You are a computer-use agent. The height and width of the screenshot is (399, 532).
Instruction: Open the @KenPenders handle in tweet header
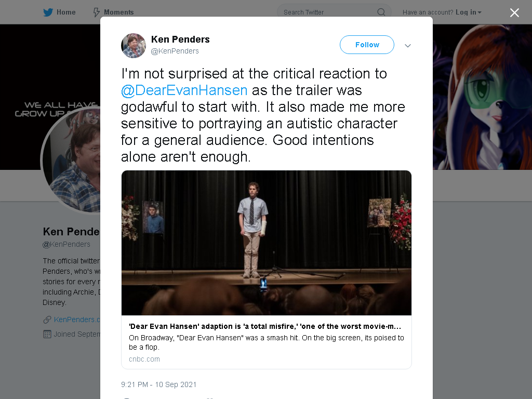pos(175,51)
